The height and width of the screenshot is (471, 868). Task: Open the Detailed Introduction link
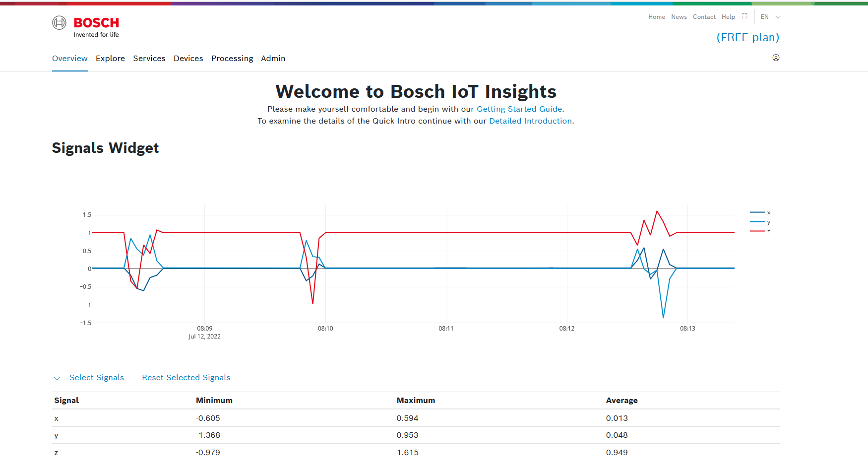point(530,121)
